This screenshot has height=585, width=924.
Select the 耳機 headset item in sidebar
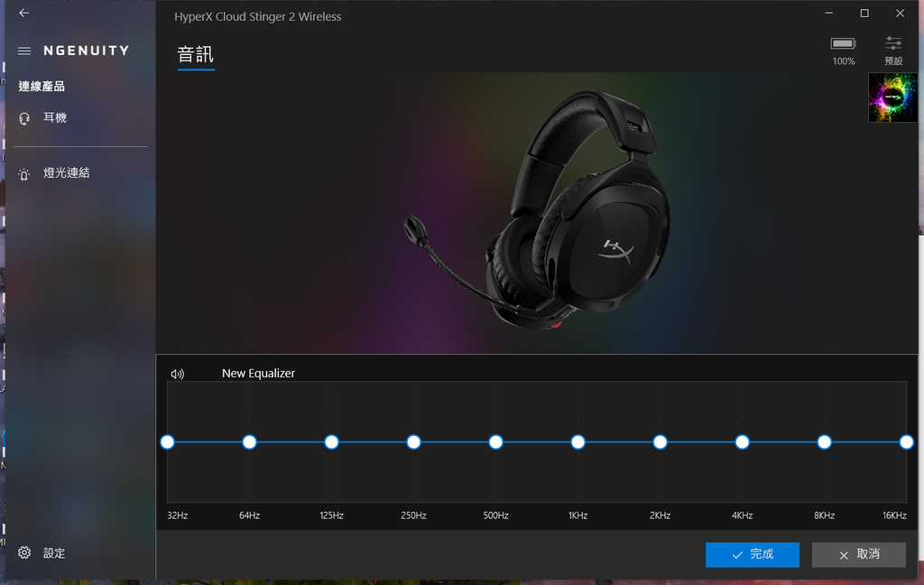click(x=80, y=118)
